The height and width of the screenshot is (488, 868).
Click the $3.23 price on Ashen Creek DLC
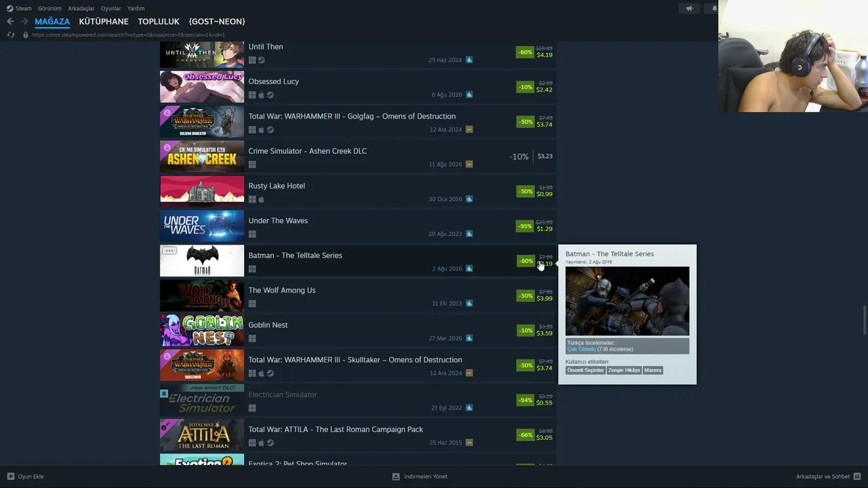click(545, 156)
